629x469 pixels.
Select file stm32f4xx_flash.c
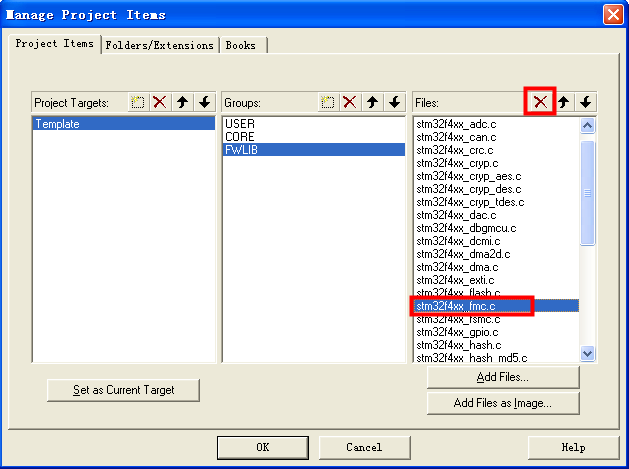pyautogui.click(x=497, y=292)
